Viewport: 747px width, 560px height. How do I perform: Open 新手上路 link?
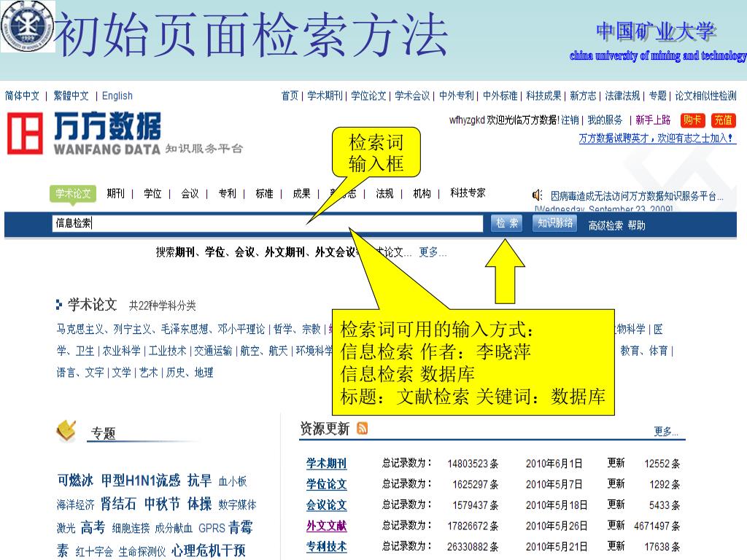point(653,120)
